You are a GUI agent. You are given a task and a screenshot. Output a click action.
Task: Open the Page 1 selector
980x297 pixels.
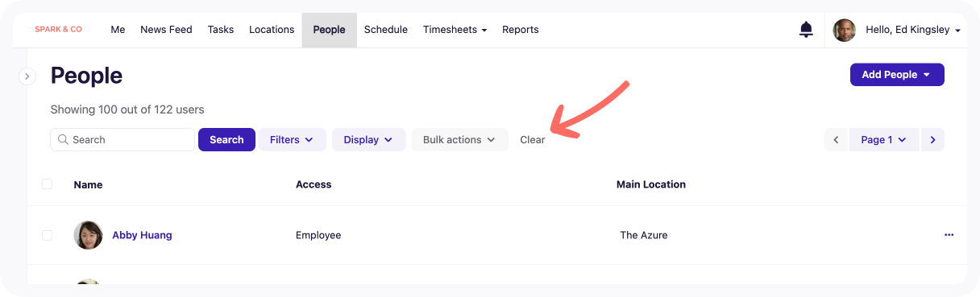884,139
